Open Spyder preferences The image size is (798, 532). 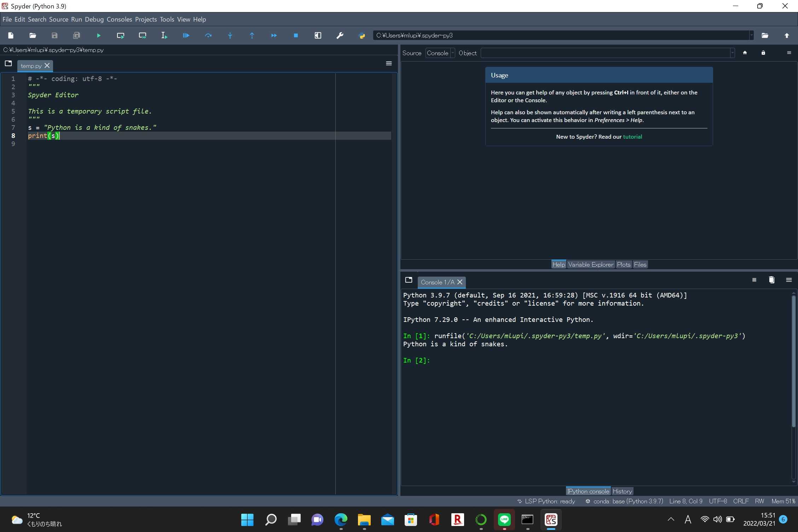point(340,35)
